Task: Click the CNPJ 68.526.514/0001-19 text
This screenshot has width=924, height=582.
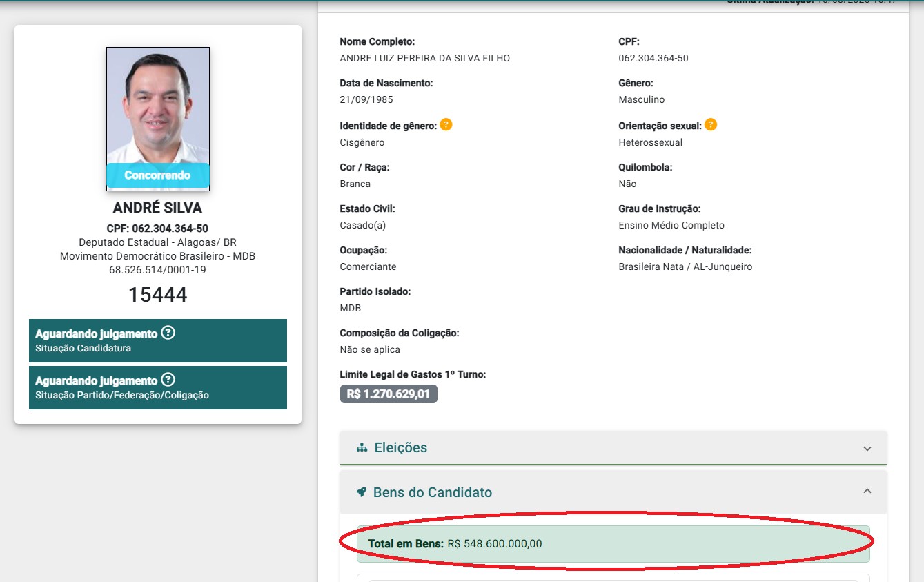Action: 157,270
